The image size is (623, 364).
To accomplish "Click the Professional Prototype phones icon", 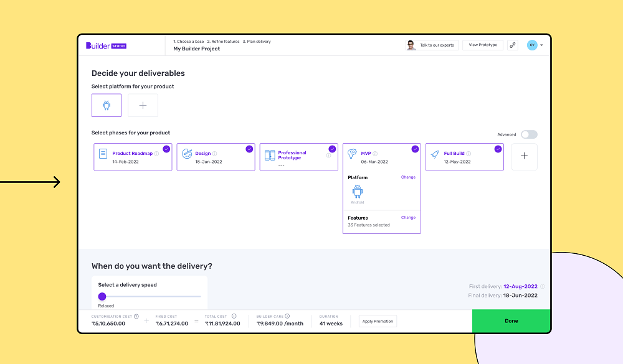I will coord(270,155).
